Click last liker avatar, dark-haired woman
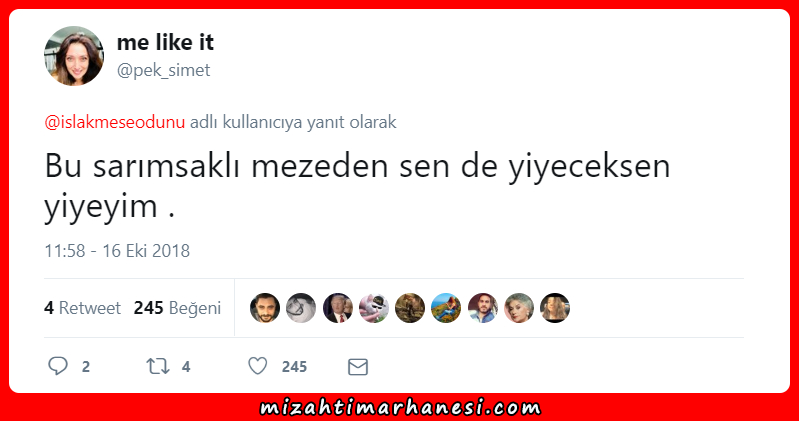 (x=555, y=308)
